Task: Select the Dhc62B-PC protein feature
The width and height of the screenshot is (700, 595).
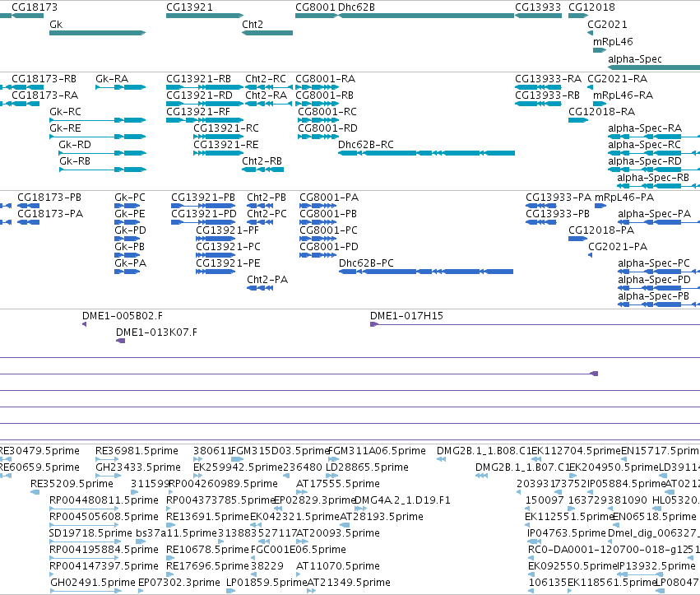Action: click(426, 272)
